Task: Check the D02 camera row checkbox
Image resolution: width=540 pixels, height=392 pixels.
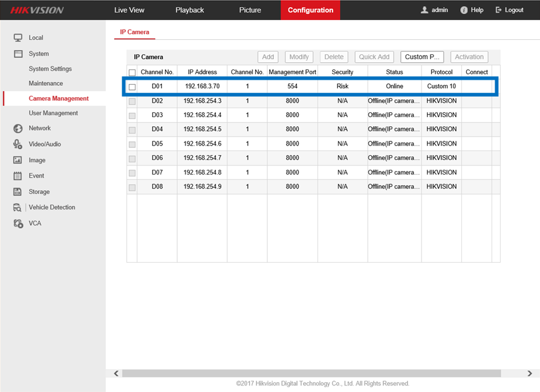Action: (132, 101)
